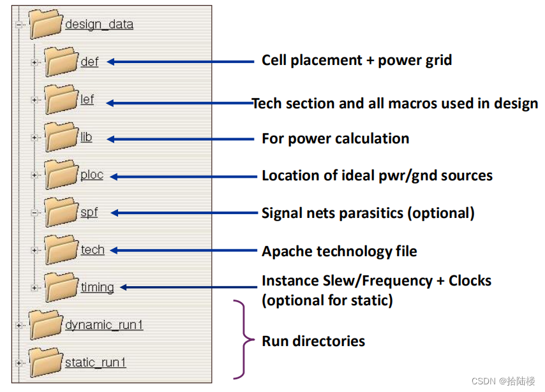The height and width of the screenshot is (392, 545).
Task: Select the lib folder icon
Action: pos(61,137)
